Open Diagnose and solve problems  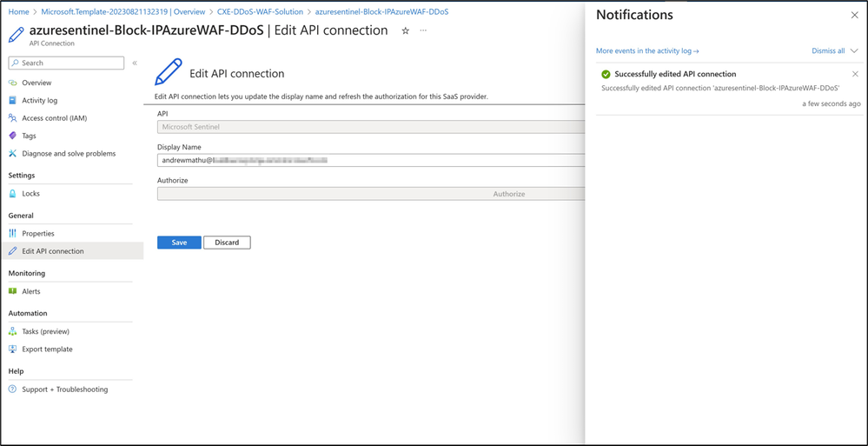click(70, 154)
